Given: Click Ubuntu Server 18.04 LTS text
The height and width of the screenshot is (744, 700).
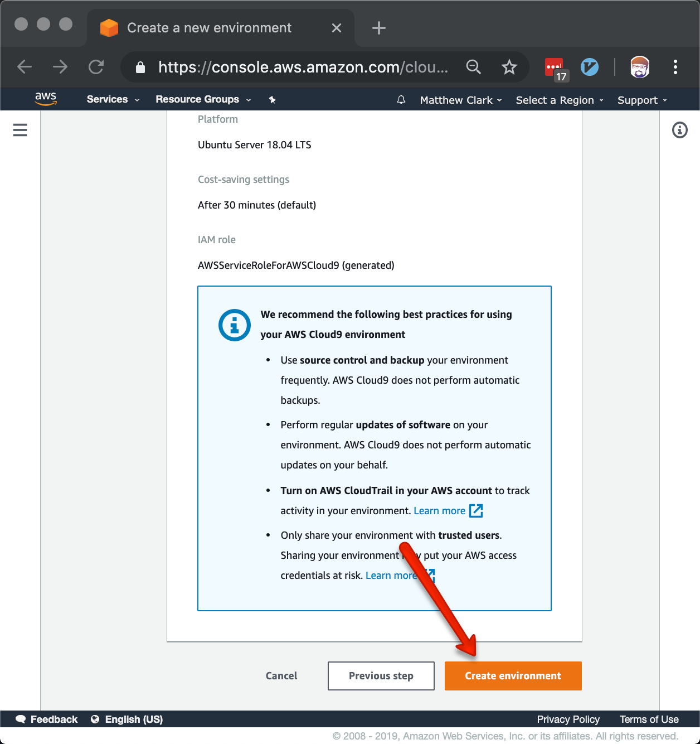Looking at the screenshot, I should 255,145.
